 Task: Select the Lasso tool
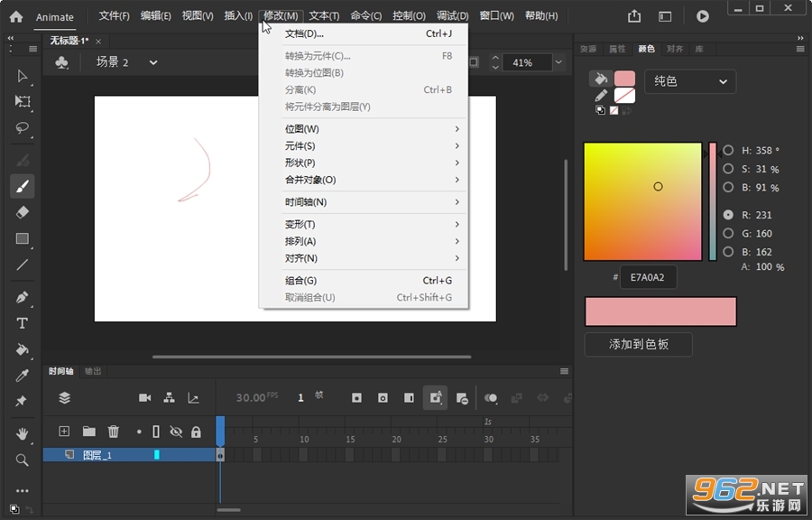tap(22, 127)
